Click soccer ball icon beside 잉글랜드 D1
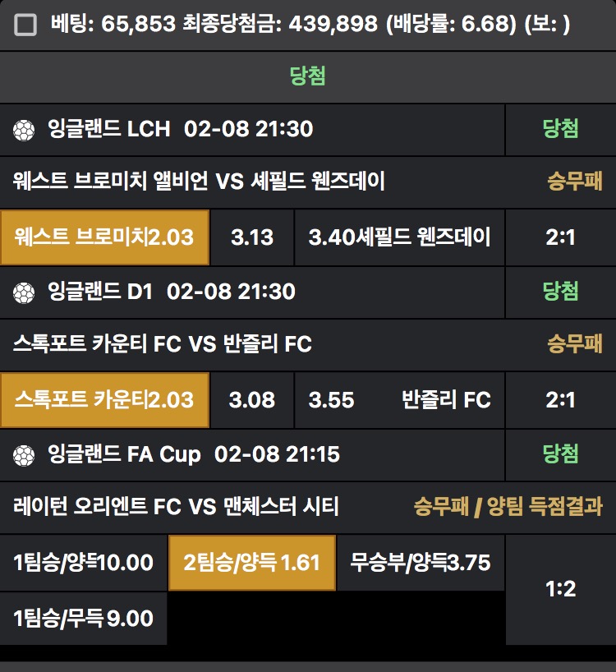This screenshot has height=672, width=616. coord(24,292)
